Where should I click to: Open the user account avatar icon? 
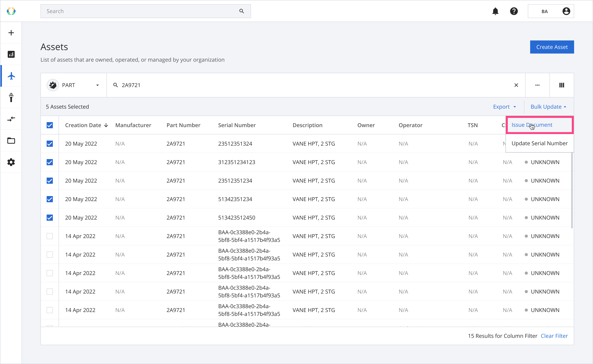click(x=566, y=11)
